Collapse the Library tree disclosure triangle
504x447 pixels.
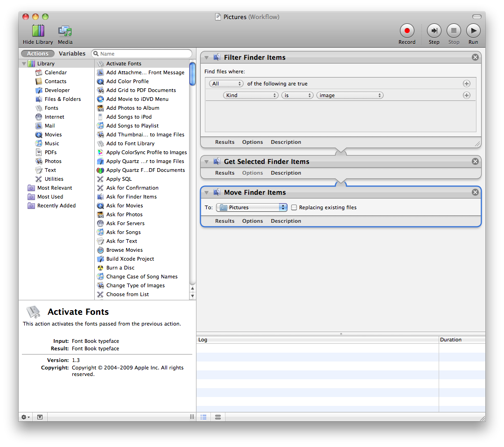24,64
